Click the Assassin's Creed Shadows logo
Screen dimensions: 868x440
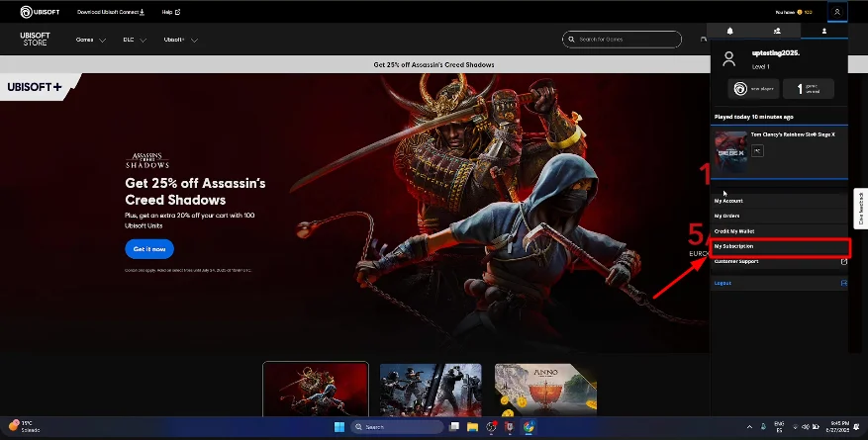click(x=147, y=161)
